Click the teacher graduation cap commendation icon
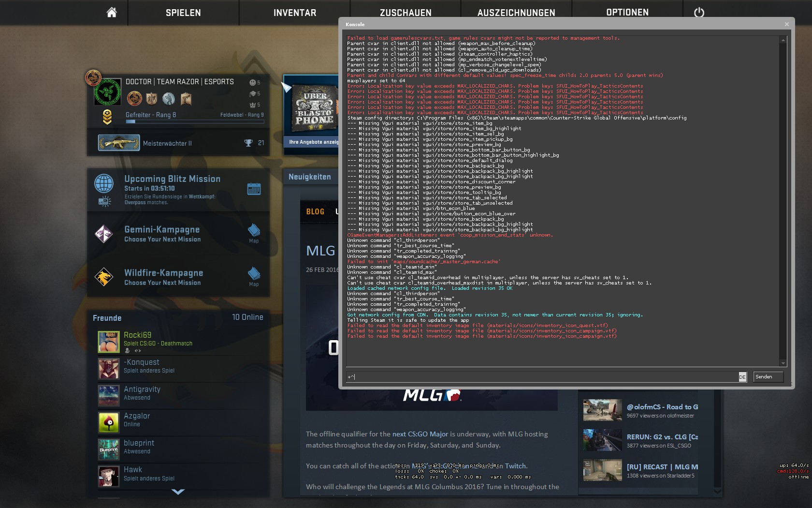Image resolution: width=812 pixels, height=508 pixels. point(252,94)
